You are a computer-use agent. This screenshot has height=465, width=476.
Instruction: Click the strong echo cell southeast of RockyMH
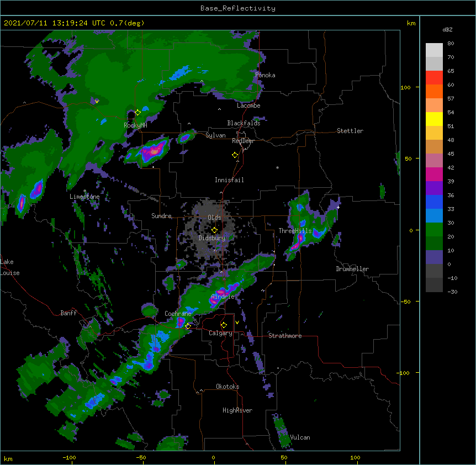click(x=154, y=151)
